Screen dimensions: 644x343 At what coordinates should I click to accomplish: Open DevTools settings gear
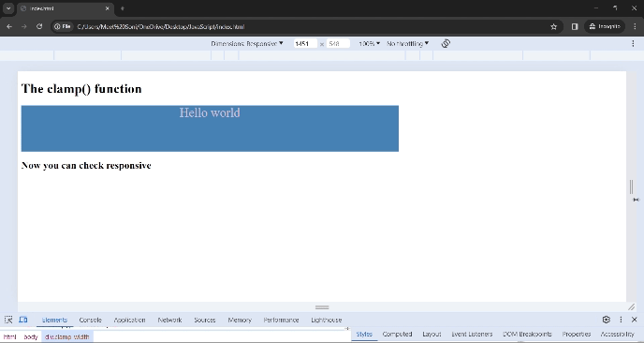607,320
